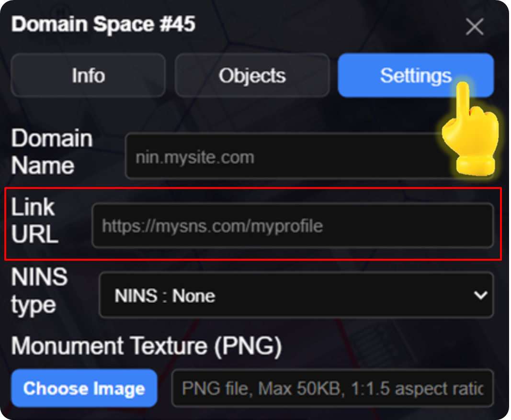Open the Objects tab
Image resolution: width=511 pixels, height=420 pixels.
point(252,76)
